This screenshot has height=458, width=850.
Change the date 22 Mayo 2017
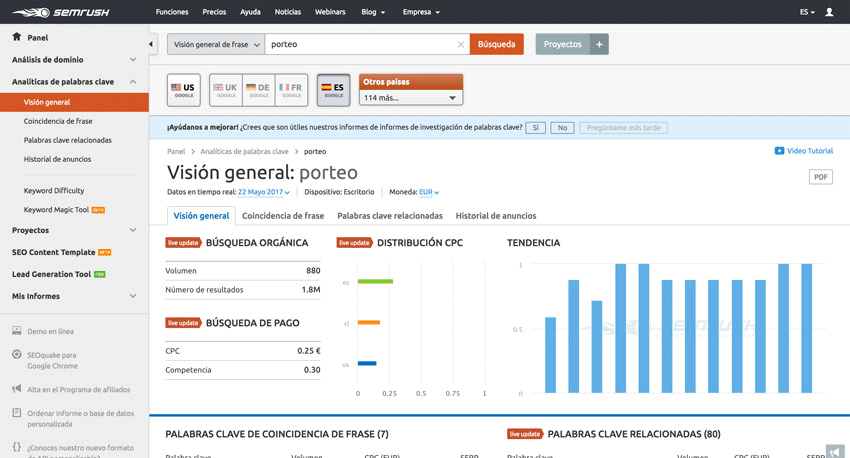(263, 192)
